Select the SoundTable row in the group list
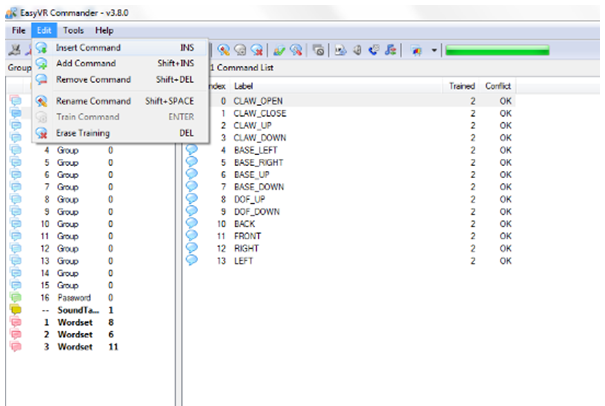 click(77, 310)
